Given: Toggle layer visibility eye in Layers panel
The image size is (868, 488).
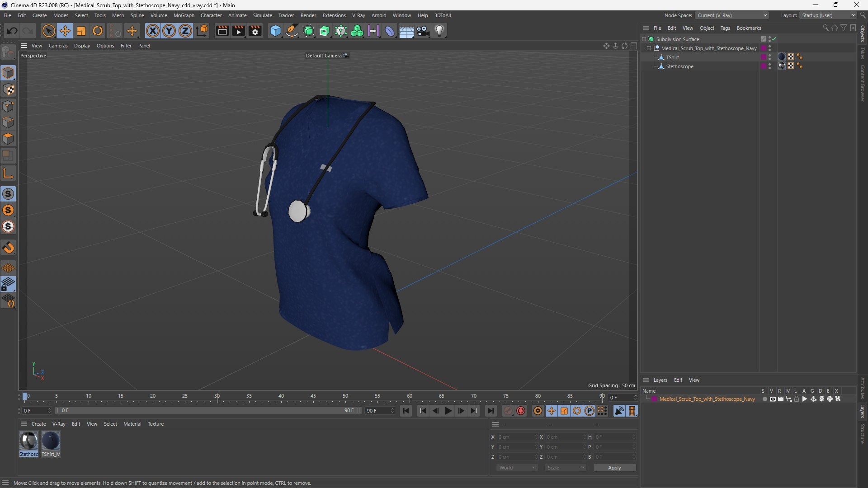Looking at the screenshot, I should [x=773, y=399].
